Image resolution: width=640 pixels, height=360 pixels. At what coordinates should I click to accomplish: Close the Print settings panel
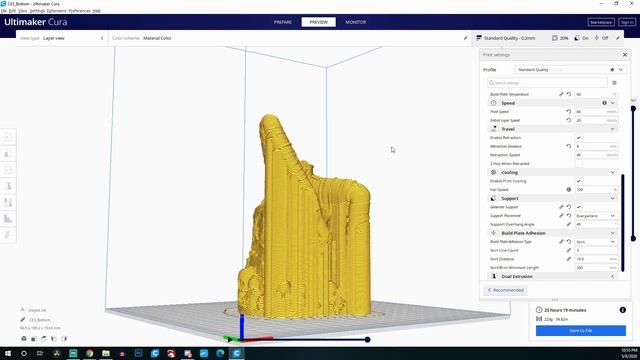624,55
